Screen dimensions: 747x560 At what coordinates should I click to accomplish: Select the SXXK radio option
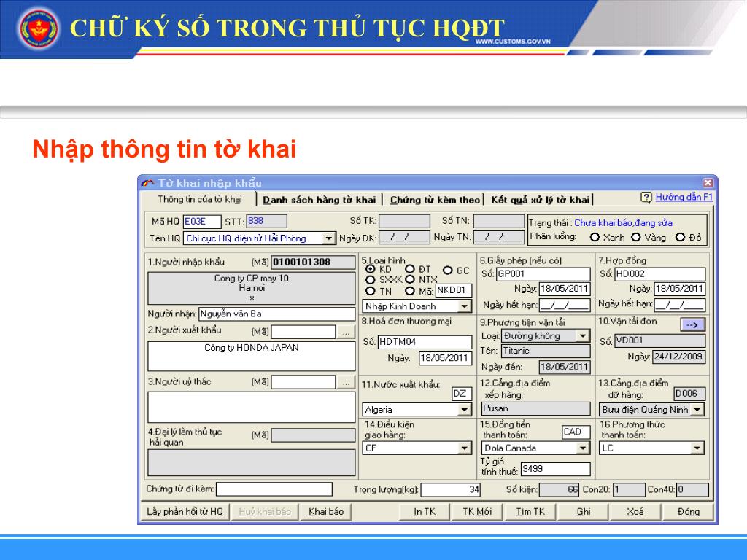coord(370,279)
